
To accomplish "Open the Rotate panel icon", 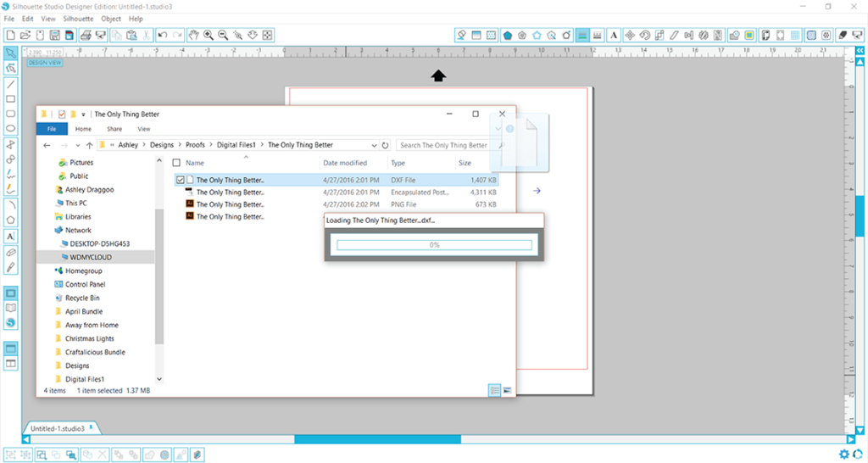I will coord(644,35).
